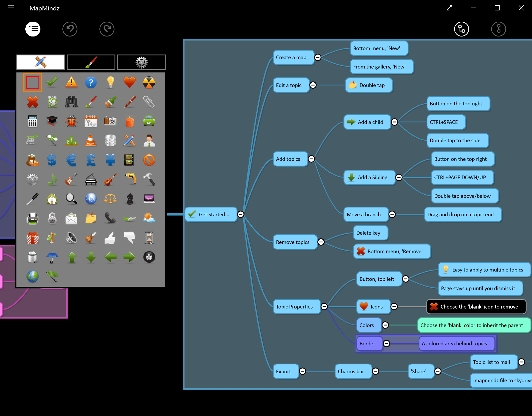The image size is (532, 416).
Task: Select the red heart icon
Action: [130, 82]
